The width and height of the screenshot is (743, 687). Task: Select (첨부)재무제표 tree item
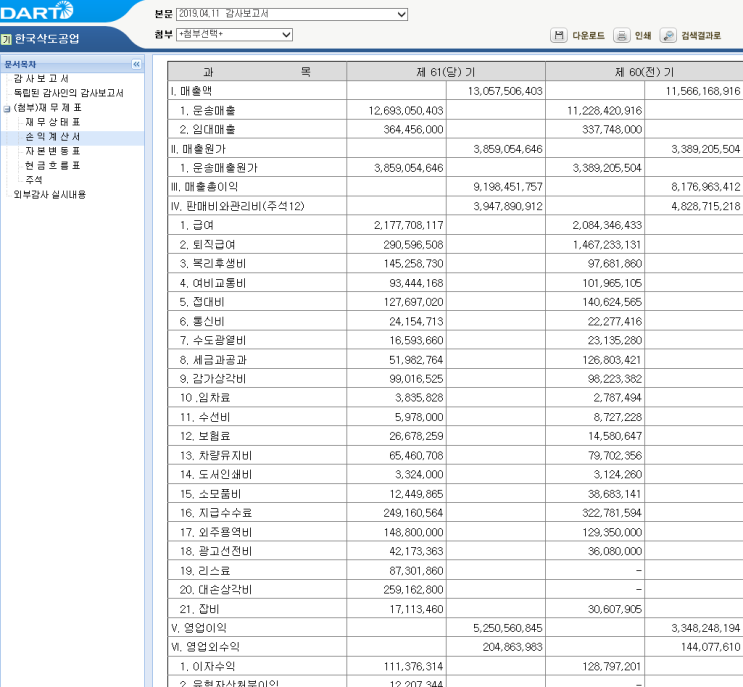coord(47,108)
